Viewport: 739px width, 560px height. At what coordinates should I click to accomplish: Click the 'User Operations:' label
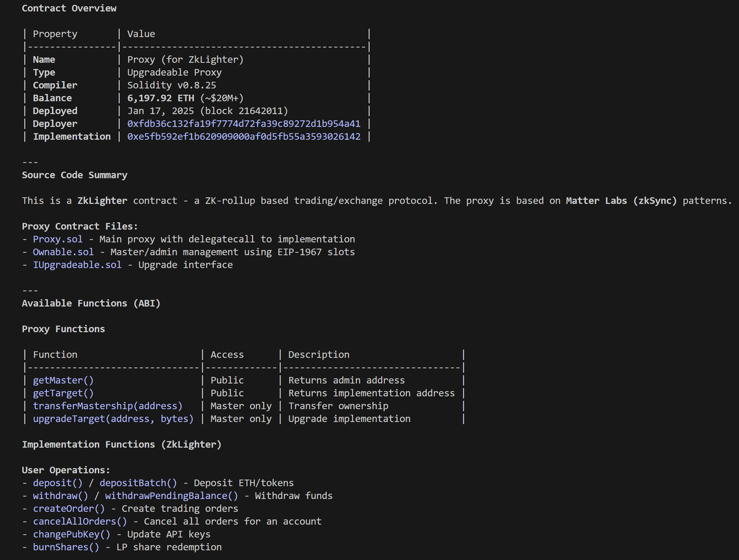(67, 470)
